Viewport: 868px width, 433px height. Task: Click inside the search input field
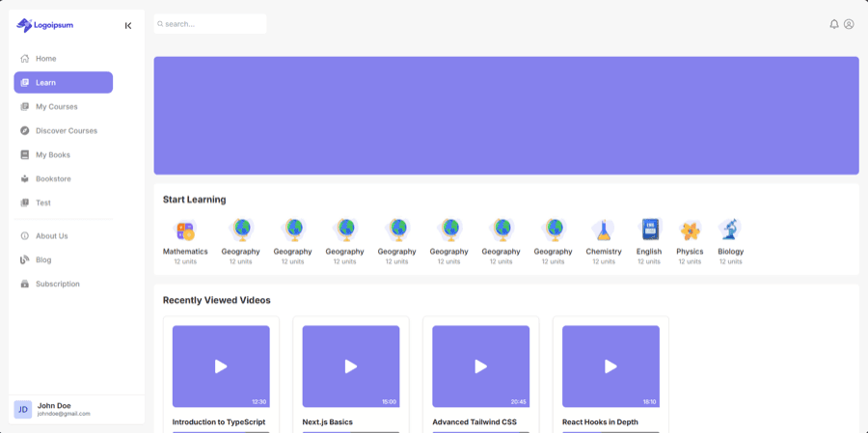pos(210,24)
